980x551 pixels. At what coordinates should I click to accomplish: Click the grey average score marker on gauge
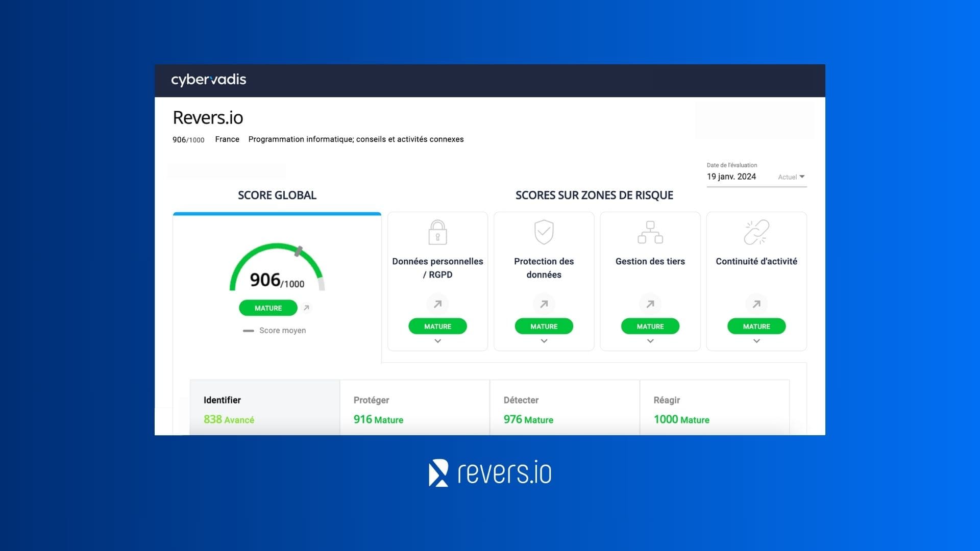pyautogui.click(x=299, y=251)
